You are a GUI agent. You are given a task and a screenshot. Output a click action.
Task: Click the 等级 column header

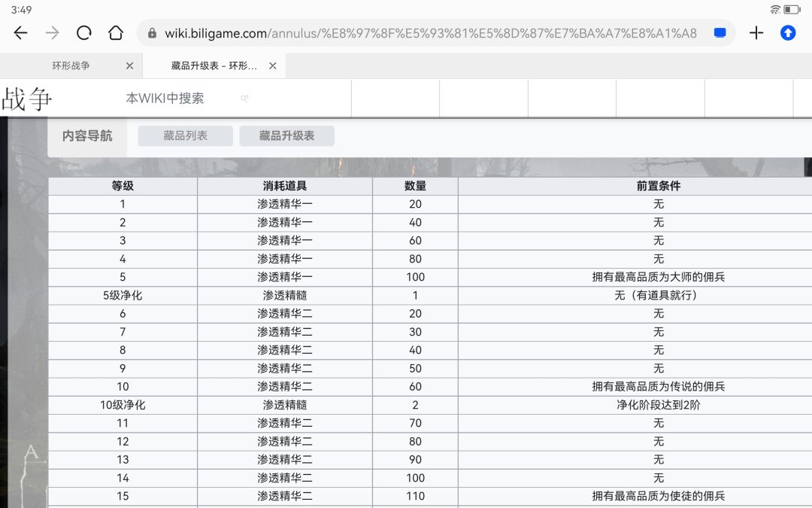[x=123, y=186]
